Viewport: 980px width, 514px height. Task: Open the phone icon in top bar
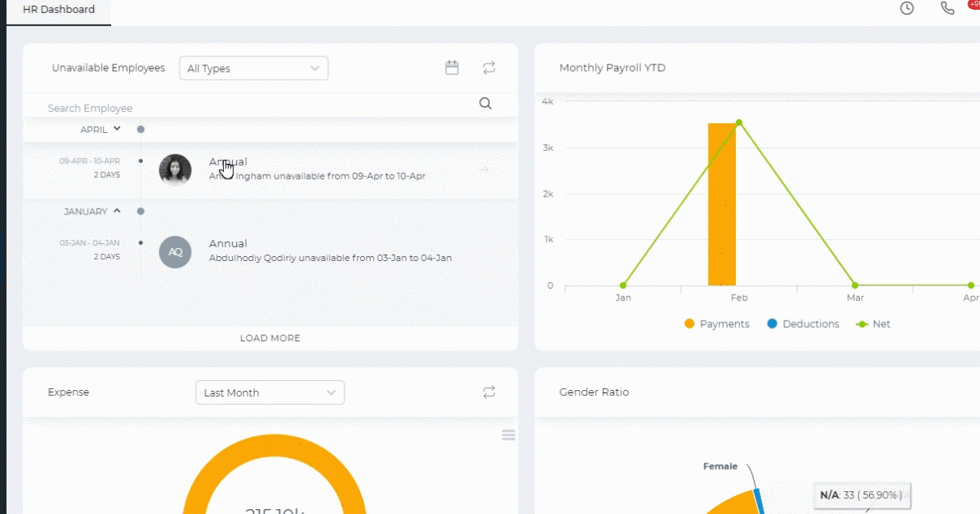coord(947,8)
